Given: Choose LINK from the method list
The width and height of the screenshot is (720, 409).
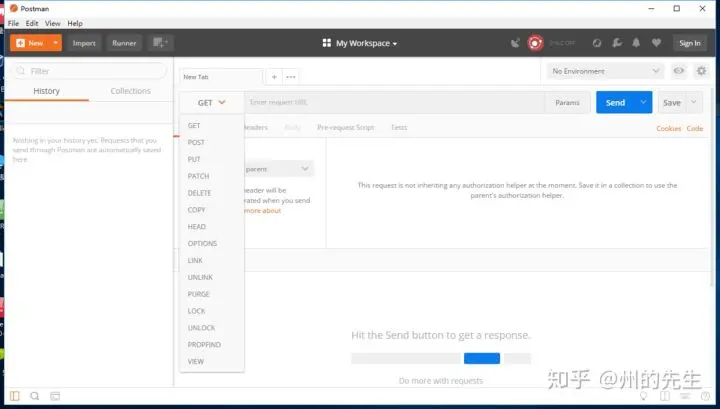Looking at the screenshot, I should pos(212,260).
